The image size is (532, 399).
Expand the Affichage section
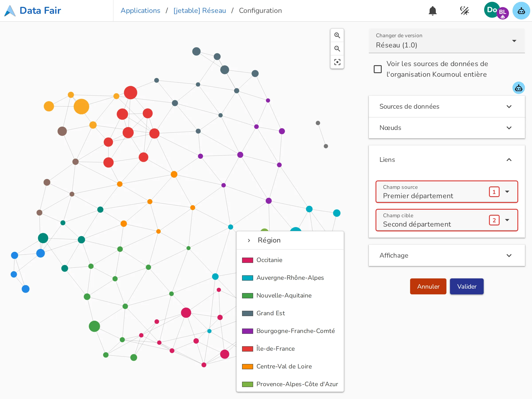click(447, 255)
